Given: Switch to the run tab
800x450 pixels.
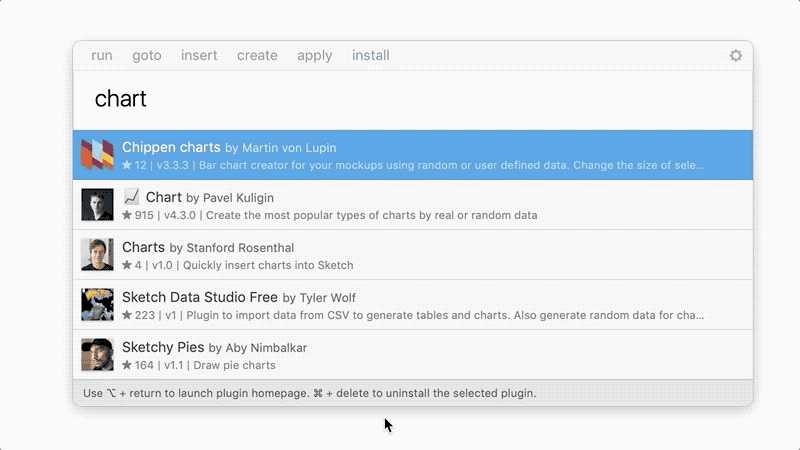Looking at the screenshot, I should (102, 55).
